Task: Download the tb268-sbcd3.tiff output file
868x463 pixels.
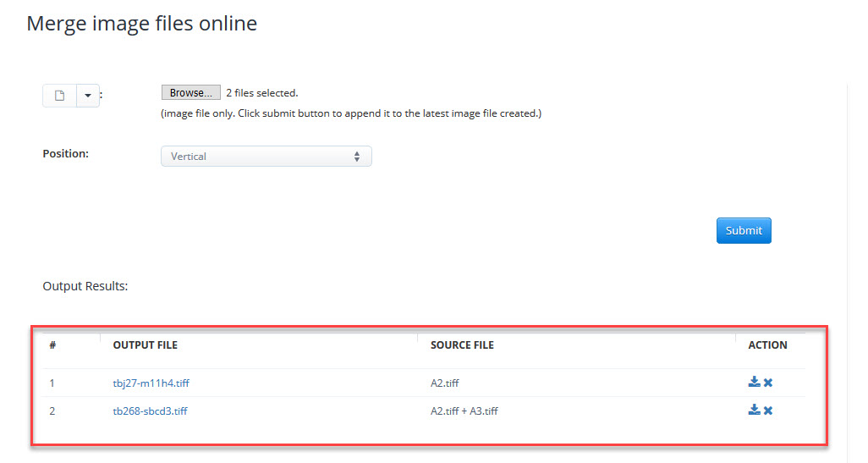Action: (x=754, y=411)
